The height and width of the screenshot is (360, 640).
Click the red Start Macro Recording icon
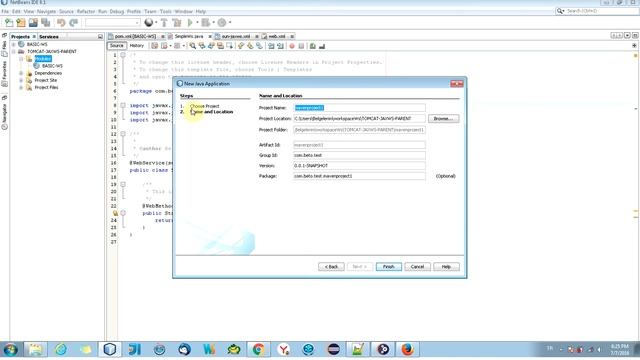(292, 46)
